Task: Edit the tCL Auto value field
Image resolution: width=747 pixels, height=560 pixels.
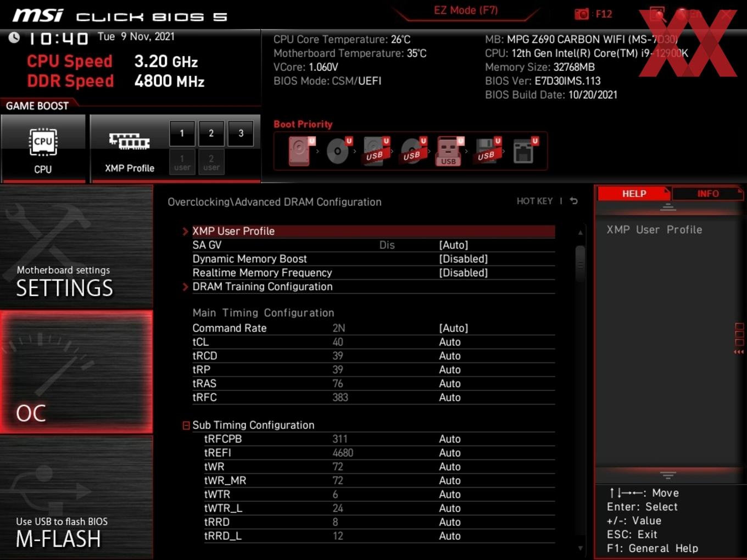Action: tap(450, 342)
